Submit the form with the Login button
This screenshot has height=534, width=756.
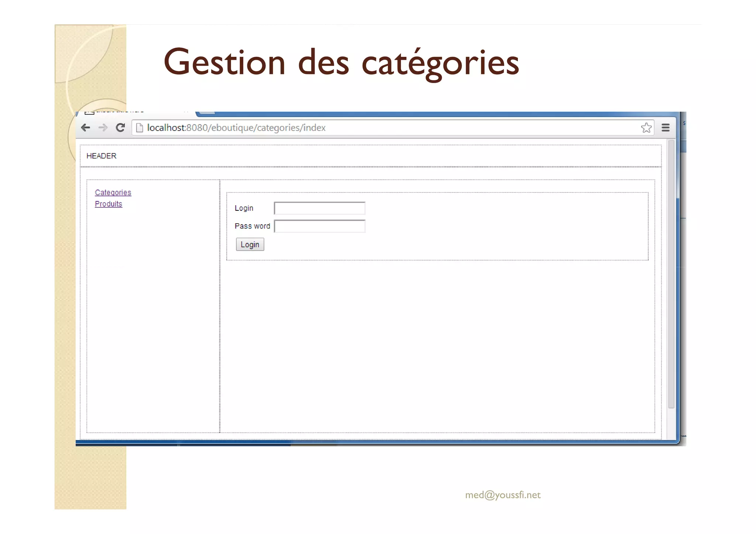(x=250, y=245)
